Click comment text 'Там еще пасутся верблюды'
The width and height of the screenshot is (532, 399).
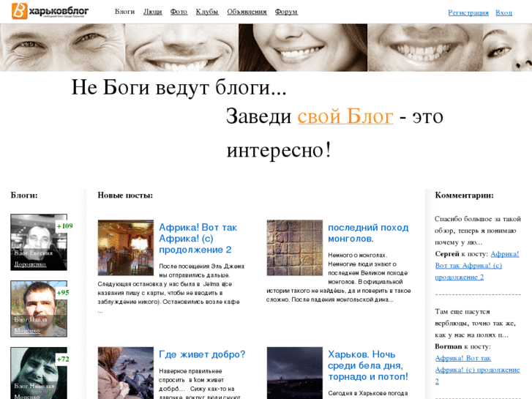tap(476, 324)
